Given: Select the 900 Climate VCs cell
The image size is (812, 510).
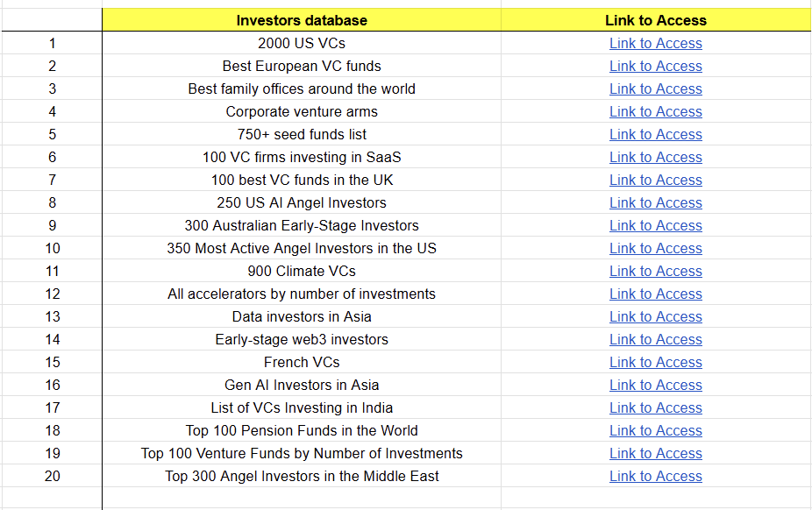Looking at the screenshot, I should pos(302,271).
